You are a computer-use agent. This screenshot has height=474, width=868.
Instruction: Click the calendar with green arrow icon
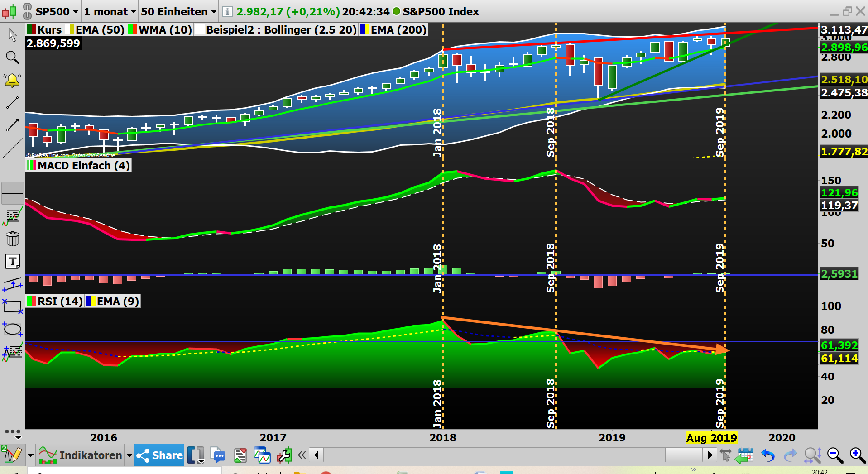(x=744, y=455)
